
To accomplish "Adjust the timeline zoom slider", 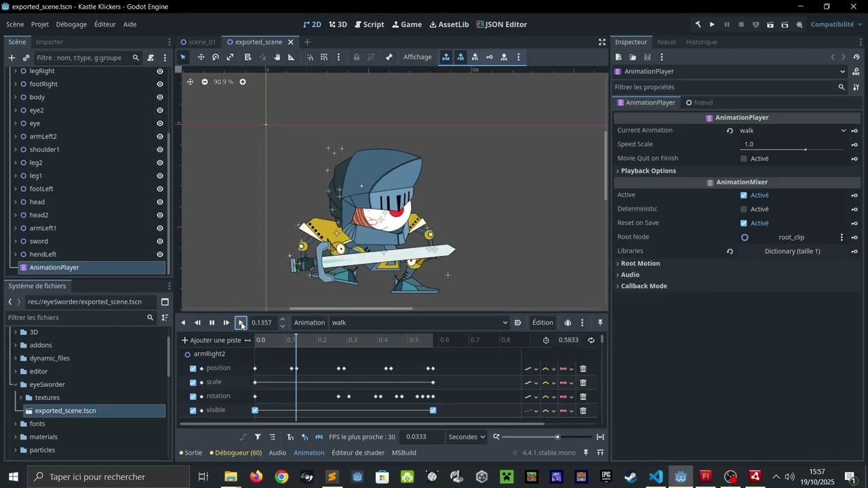I will pos(557,437).
